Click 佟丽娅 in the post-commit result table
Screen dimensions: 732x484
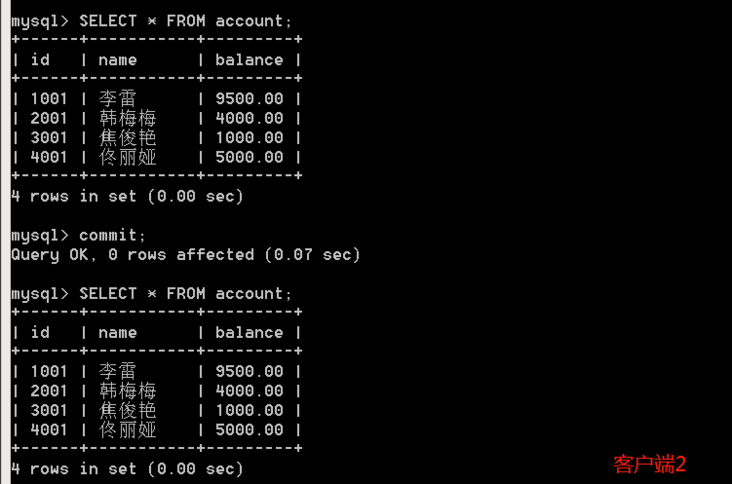tap(127, 430)
